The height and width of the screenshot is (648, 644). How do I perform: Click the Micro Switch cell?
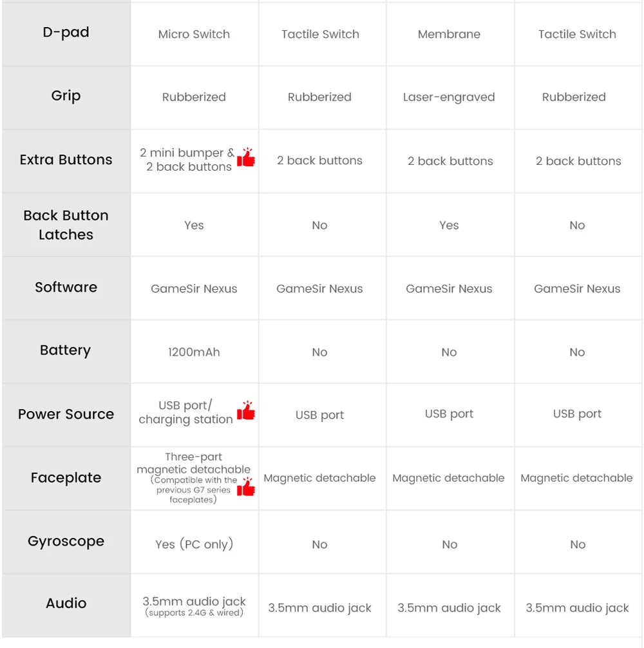194,34
